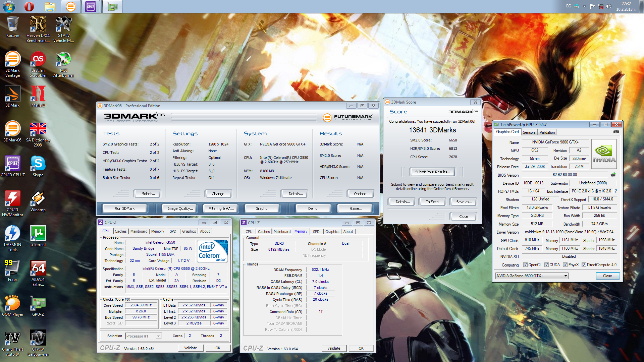Image resolution: width=644 pixels, height=362 pixels.
Task: Open SA Dictionary 2008 desktop icon
Action: pos(38,134)
